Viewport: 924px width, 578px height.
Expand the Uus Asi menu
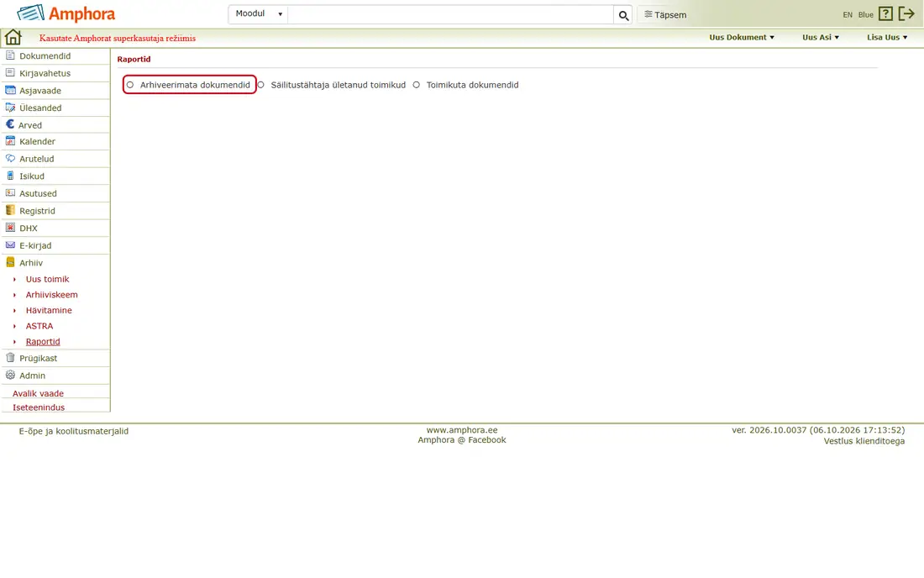point(821,37)
